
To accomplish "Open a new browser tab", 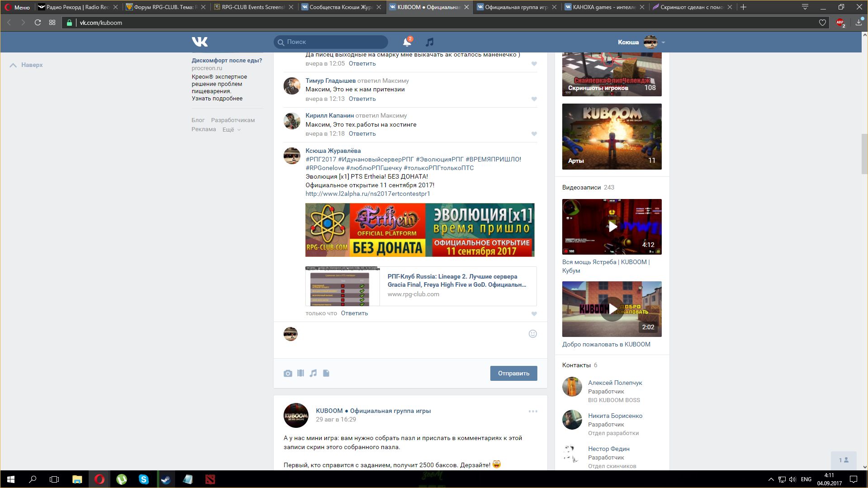I will tap(743, 7).
